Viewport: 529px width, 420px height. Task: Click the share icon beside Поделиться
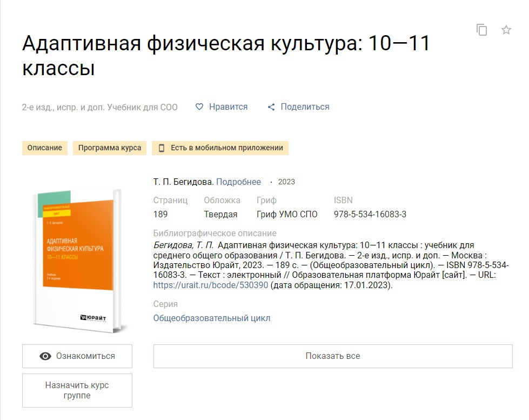(x=271, y=107)
